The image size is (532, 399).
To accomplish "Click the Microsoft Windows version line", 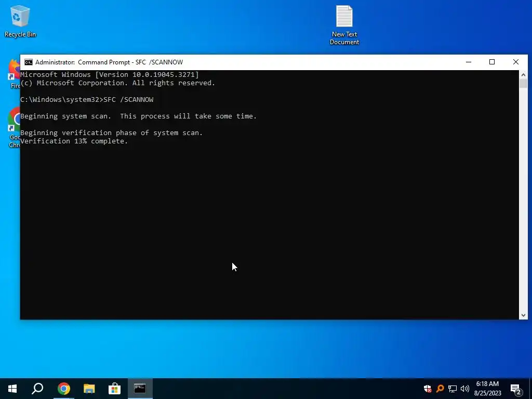I will (110, 75).
